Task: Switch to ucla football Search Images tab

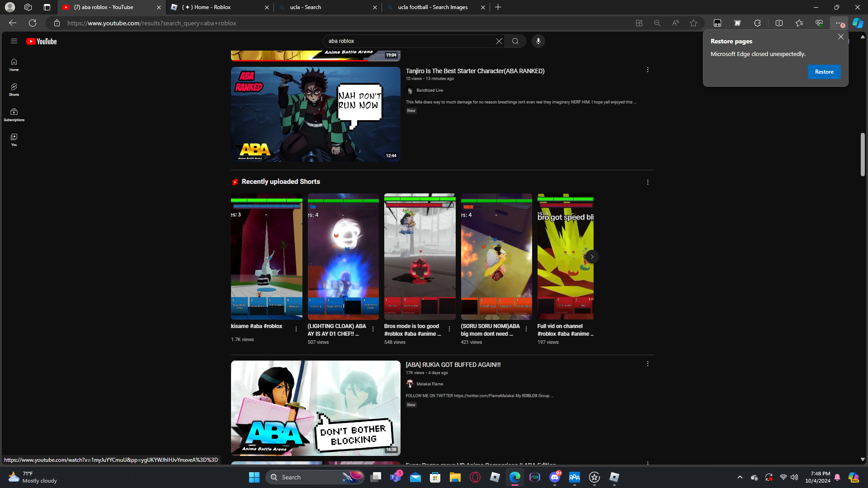Action: [435, 7]
